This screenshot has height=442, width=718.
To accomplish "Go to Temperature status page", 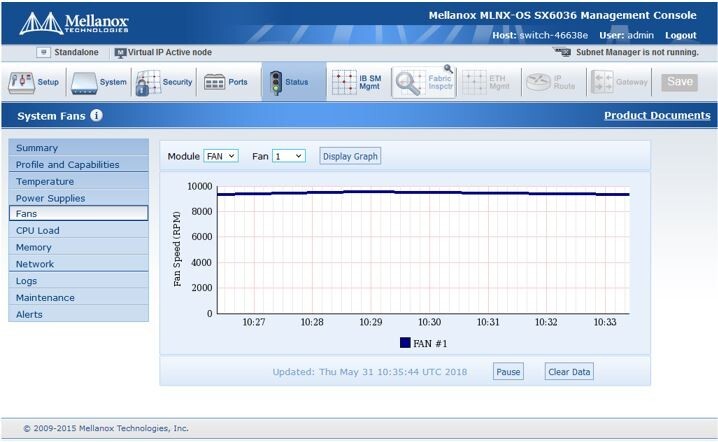I will tap(78, 181).
